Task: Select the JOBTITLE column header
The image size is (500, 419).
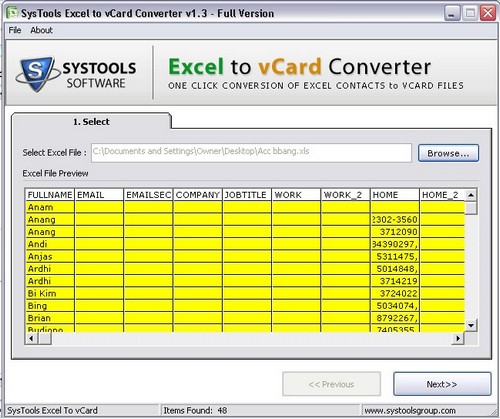Action: (x=247, y=195)
